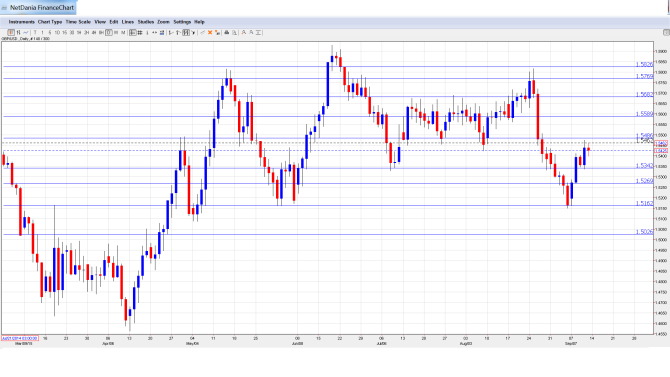Switch to 4-hour time scale

click(94, 32)
